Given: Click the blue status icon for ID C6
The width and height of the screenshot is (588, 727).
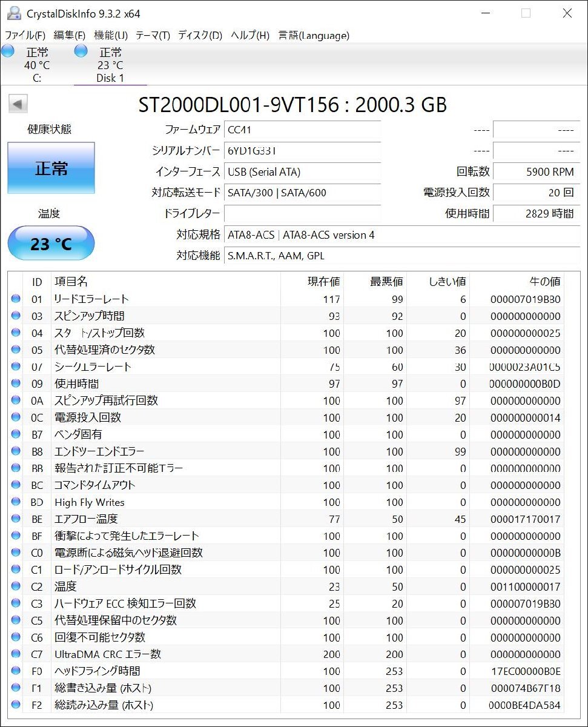Looking at the screenshot, I should (x=16, y=637).
